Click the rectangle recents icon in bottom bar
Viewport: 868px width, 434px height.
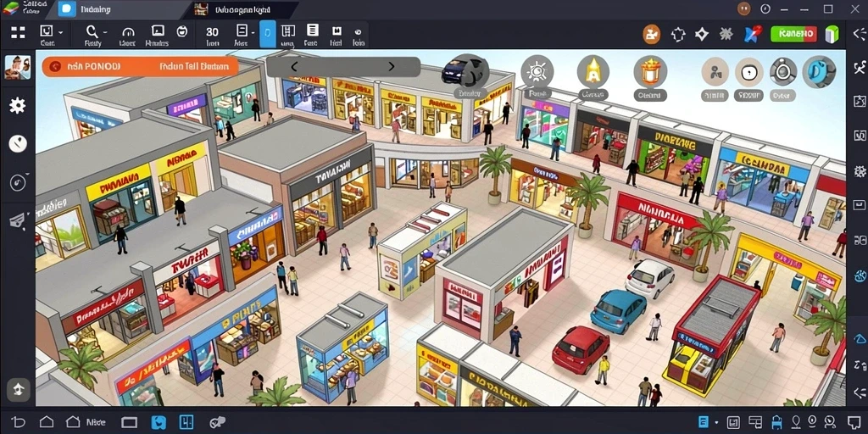click(129, 422)
